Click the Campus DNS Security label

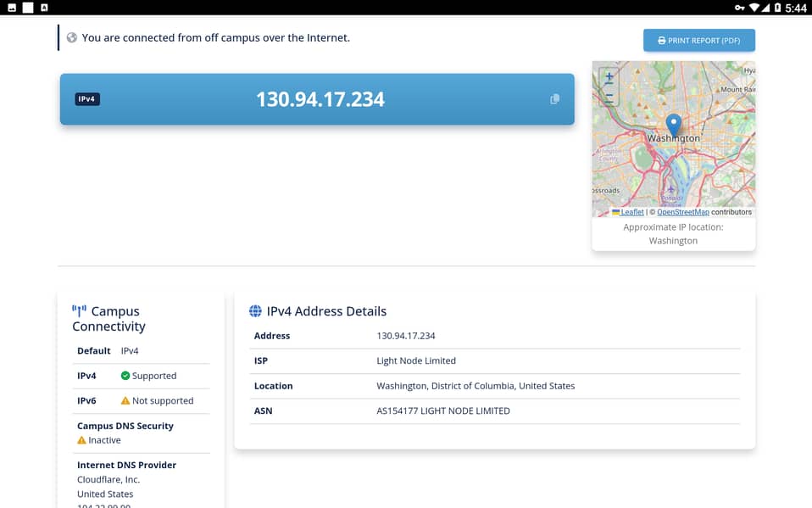pos(125,426)
